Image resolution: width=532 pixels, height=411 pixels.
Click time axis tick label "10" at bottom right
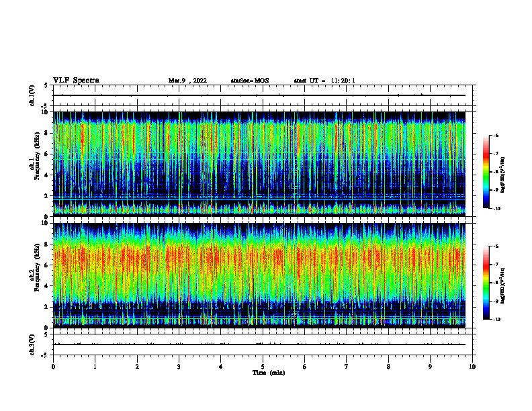click(472, 367)
